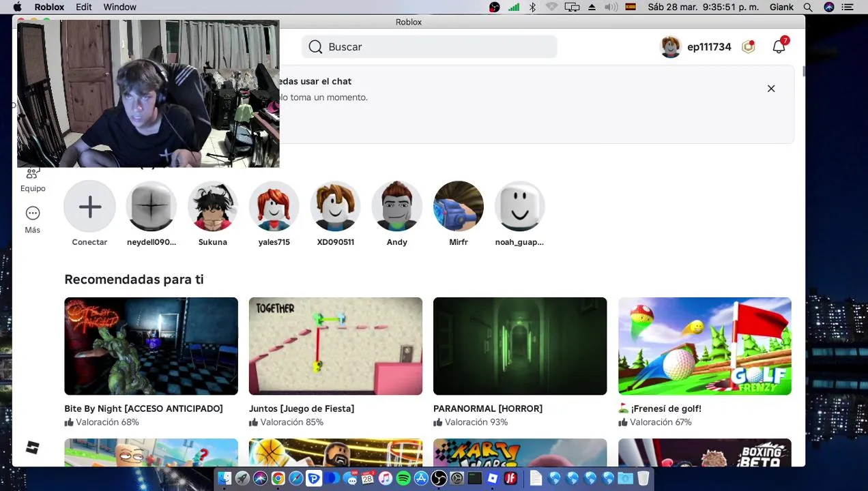Screen dimensions: 868x491
Task: Open the Window menu
Action: point(119,7)
